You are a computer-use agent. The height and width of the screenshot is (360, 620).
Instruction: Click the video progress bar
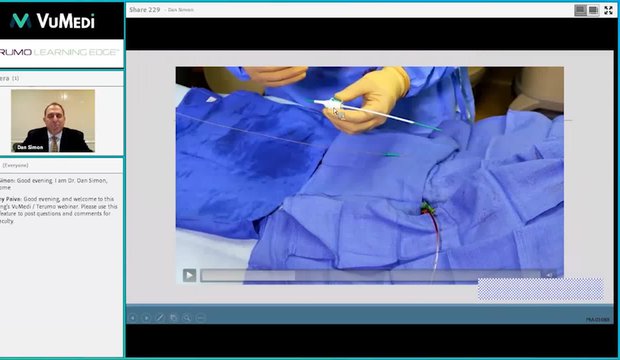[x=371, y=275]
